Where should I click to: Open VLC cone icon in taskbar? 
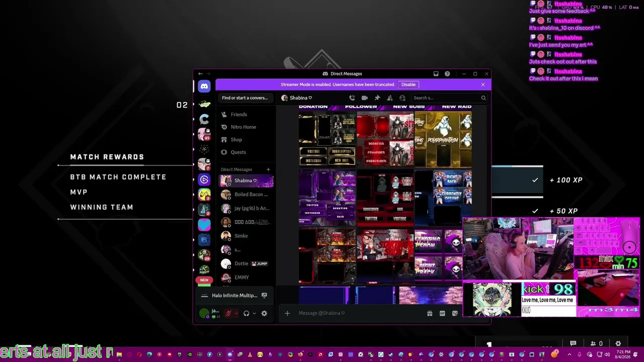(x=250, y=354)
